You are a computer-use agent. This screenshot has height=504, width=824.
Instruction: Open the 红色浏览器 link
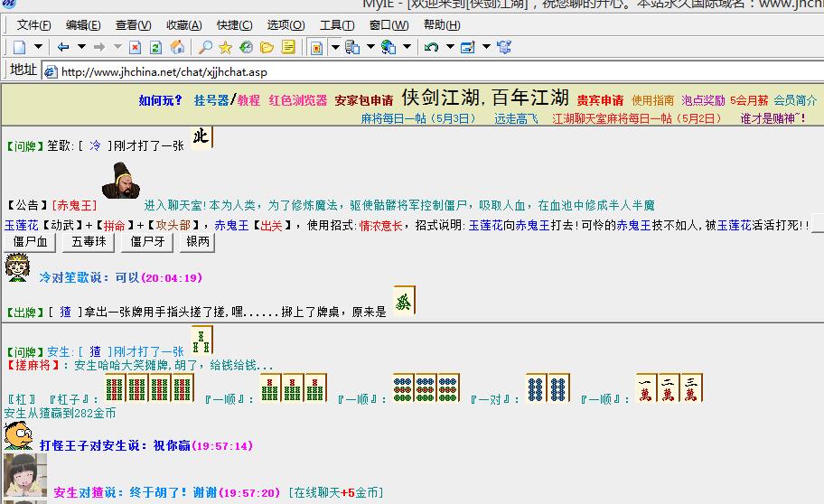[x=298, y=100]
